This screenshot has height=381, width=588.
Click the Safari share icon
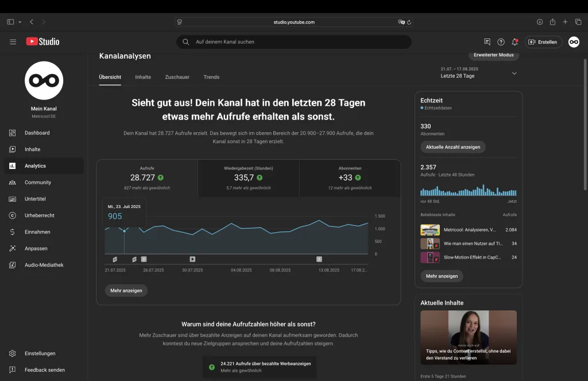tap(552, 22)
